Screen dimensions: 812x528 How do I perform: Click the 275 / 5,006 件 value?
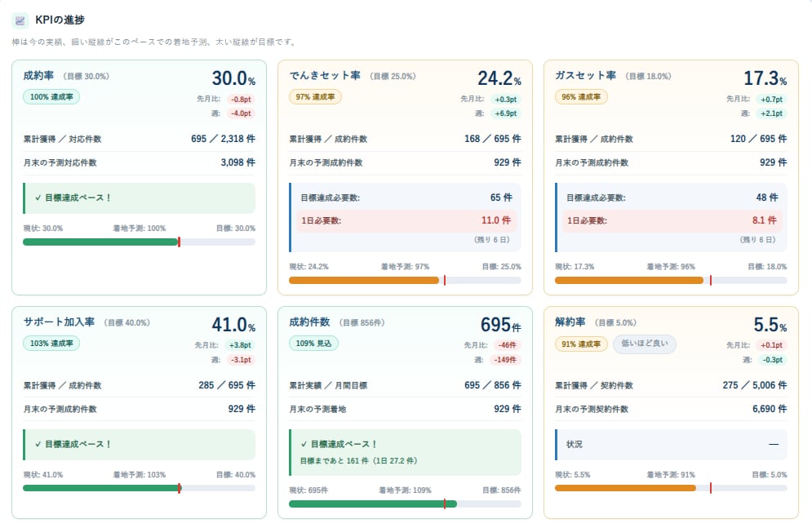click(x=755, y=385)
